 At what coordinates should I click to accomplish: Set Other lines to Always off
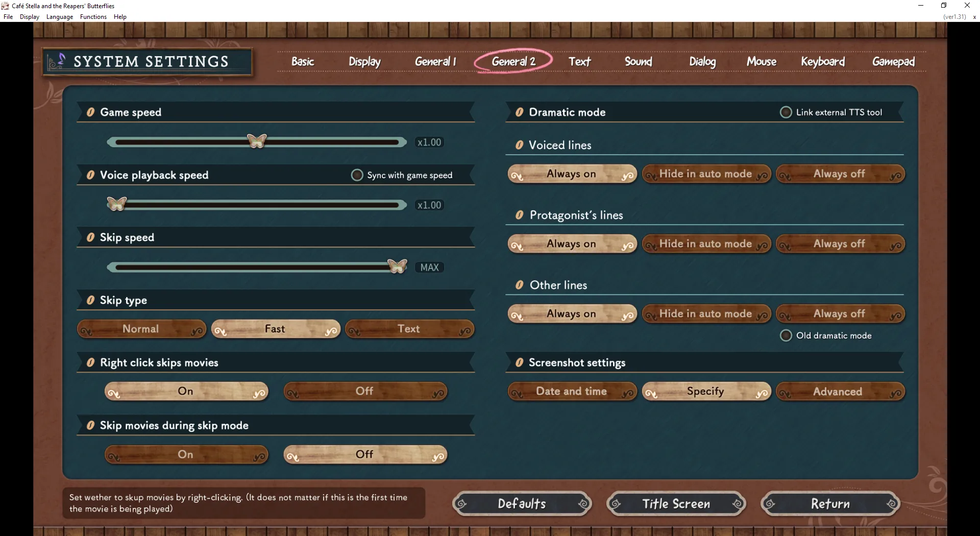pos(840,314)
